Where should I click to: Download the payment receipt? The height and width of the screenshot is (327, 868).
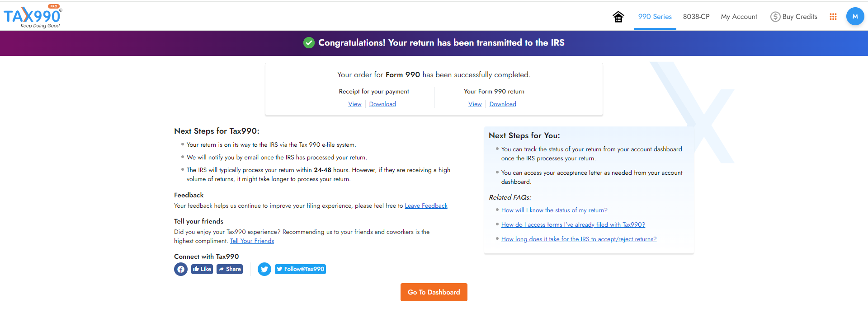pyautogui.click(x=382, y=104)
